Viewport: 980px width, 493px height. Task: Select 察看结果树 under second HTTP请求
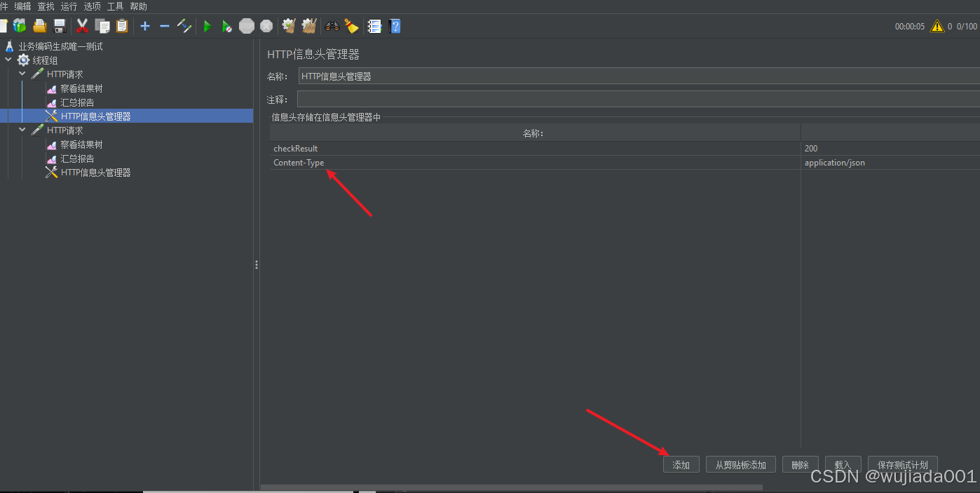point(81,144)
